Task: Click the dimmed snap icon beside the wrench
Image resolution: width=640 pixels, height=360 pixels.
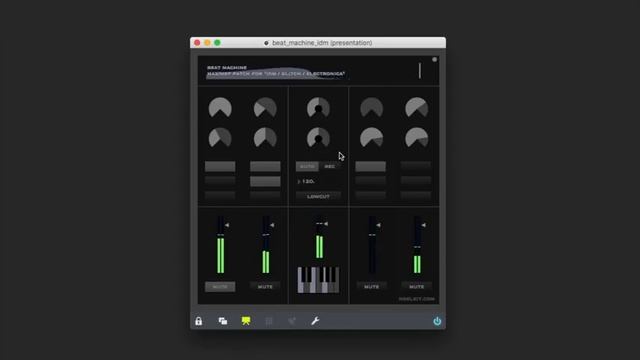Action: [x=292, y=321]
